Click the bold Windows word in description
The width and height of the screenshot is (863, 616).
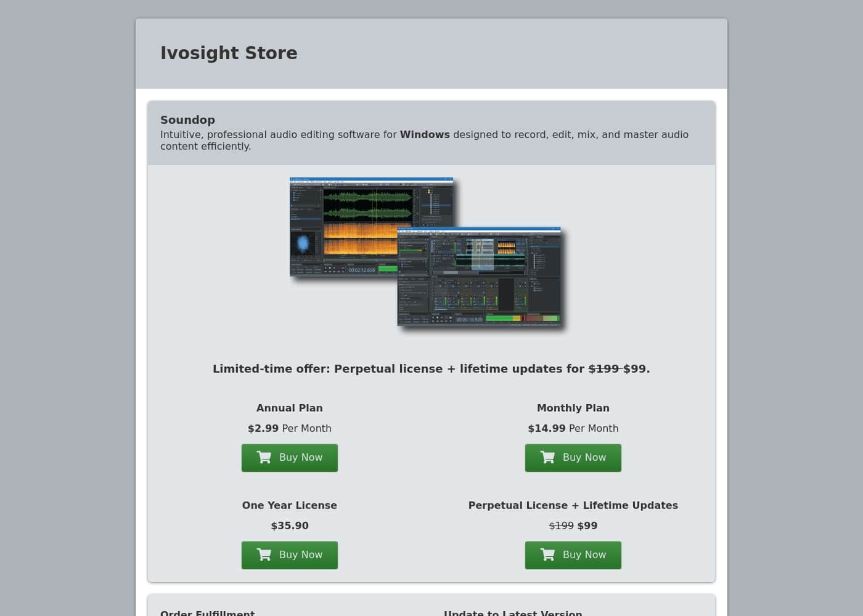(x=425, y=134)
